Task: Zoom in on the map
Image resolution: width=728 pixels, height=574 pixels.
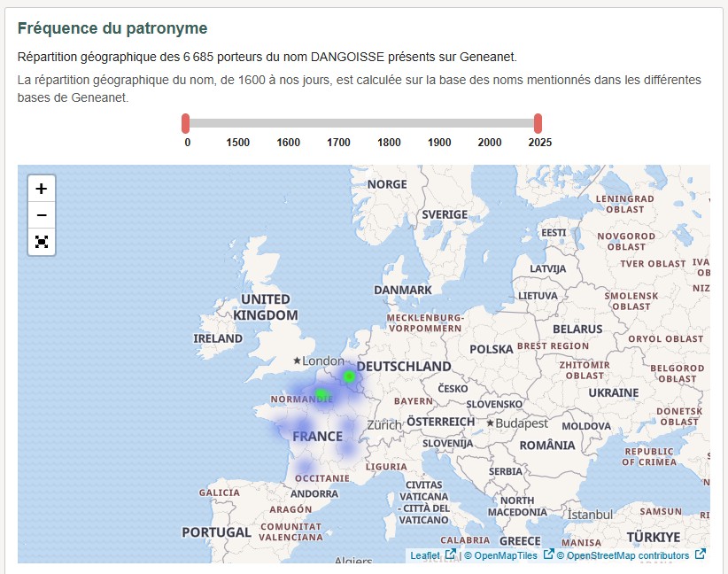Action: (41, 187)
